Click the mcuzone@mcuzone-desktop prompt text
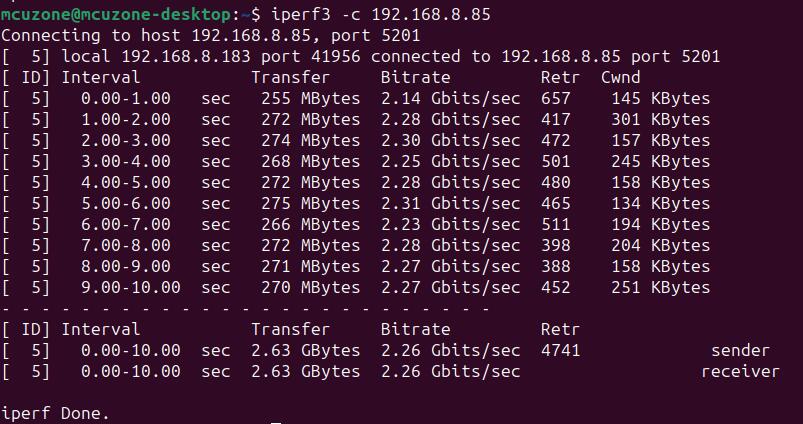The height and width of the screenshot is (424, 803). coord(115,15)
